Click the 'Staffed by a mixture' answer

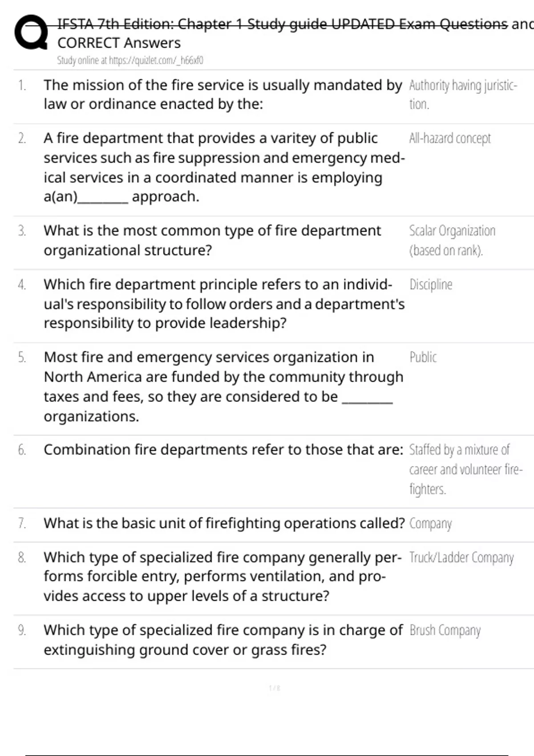[x=465, y=469]
